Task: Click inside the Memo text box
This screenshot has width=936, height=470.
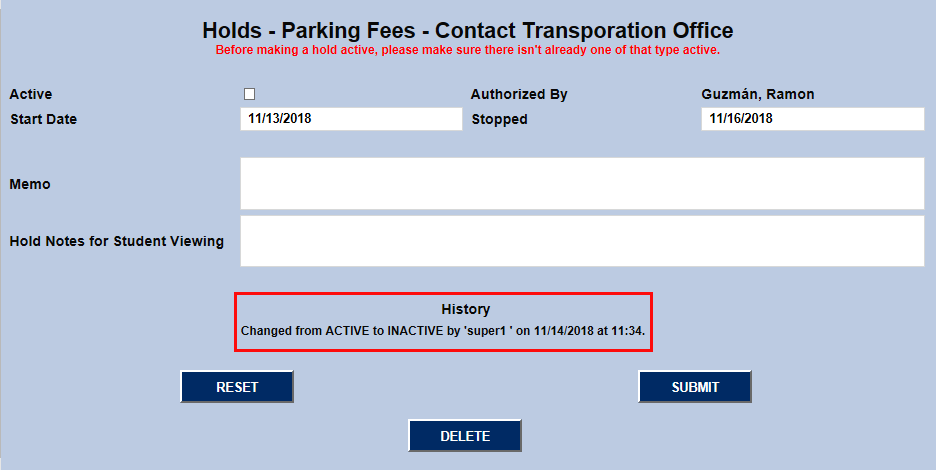Action: pos(581,183)
